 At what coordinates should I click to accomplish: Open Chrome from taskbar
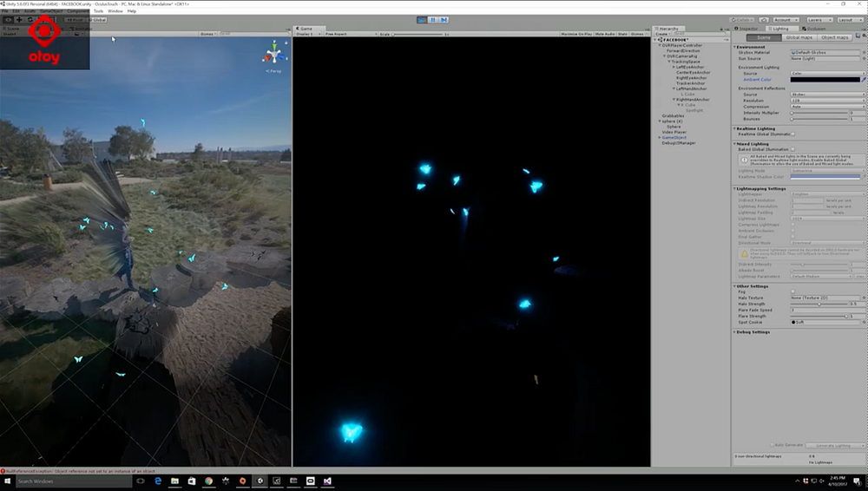[x=208, y=481]
